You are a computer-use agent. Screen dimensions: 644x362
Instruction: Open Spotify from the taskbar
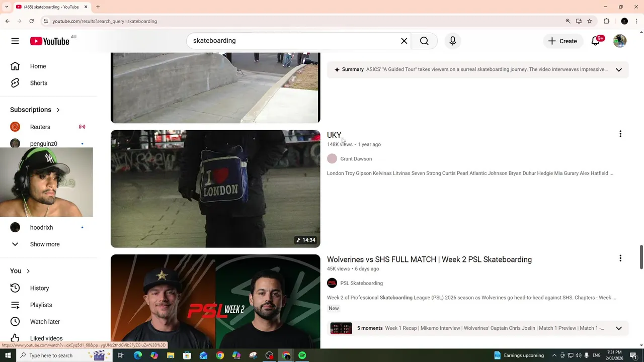[x=302, y=355]
